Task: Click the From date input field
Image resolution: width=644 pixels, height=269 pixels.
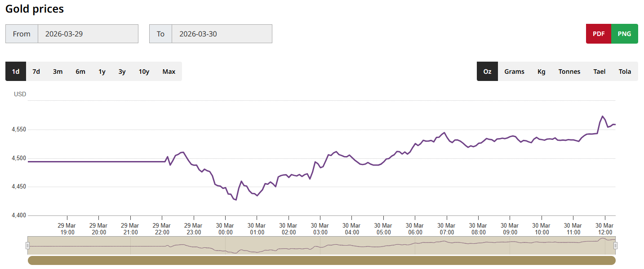Action: [x=88, y=34]
